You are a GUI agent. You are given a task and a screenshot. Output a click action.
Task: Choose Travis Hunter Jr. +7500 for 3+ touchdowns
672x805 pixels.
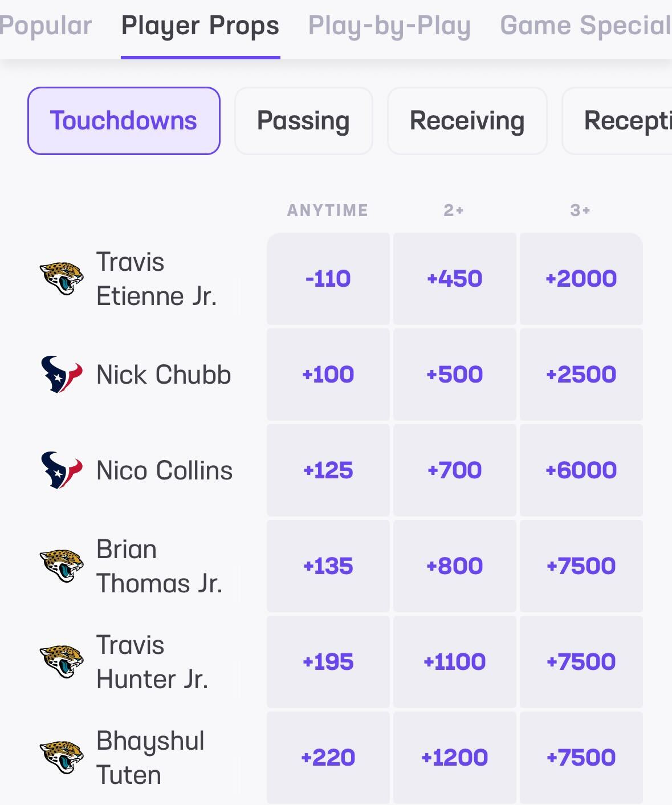pyautogui.click(x=581, y=661)
